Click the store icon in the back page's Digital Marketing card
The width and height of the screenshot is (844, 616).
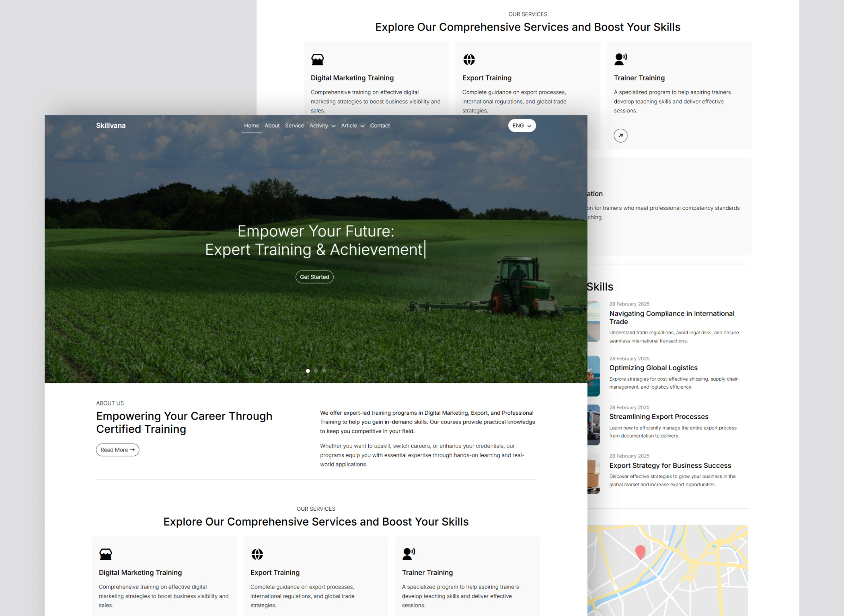pos(317,59)
